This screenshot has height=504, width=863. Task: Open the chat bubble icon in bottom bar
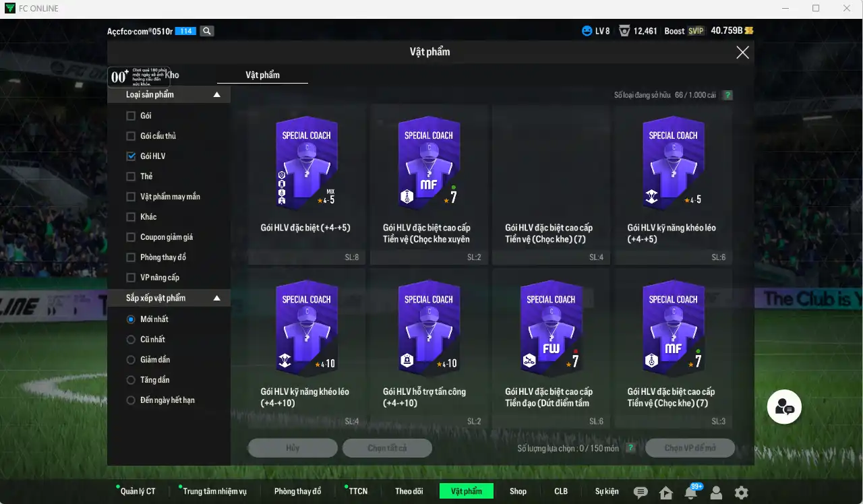[x=641, y=493]
